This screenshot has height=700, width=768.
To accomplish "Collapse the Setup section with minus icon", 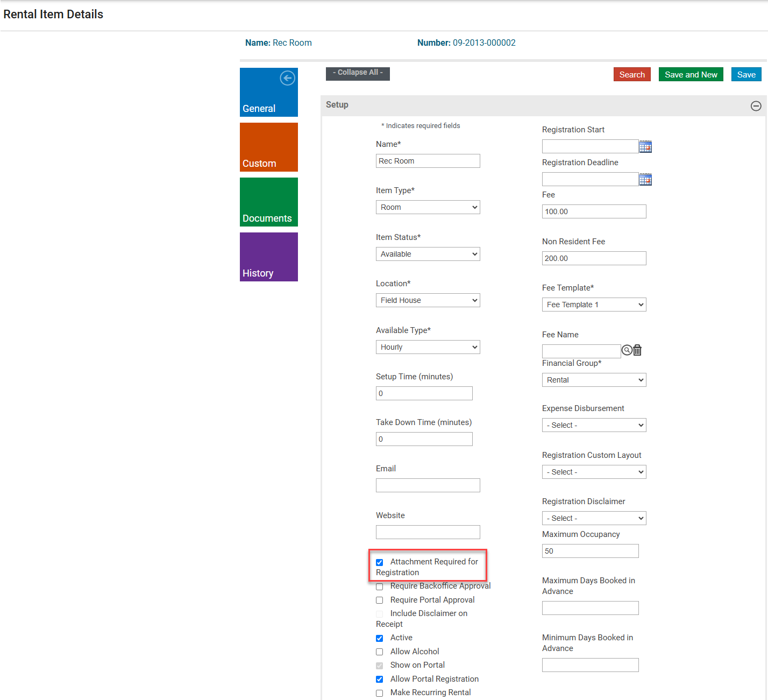I will point(756,106).
